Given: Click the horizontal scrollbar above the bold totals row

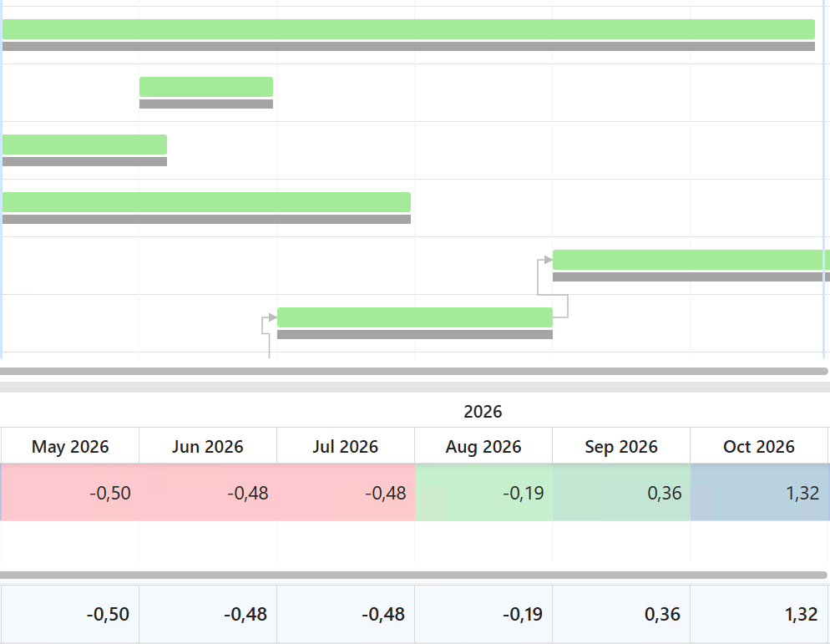Looking at the screenshot, I should (x=413, y=576).
